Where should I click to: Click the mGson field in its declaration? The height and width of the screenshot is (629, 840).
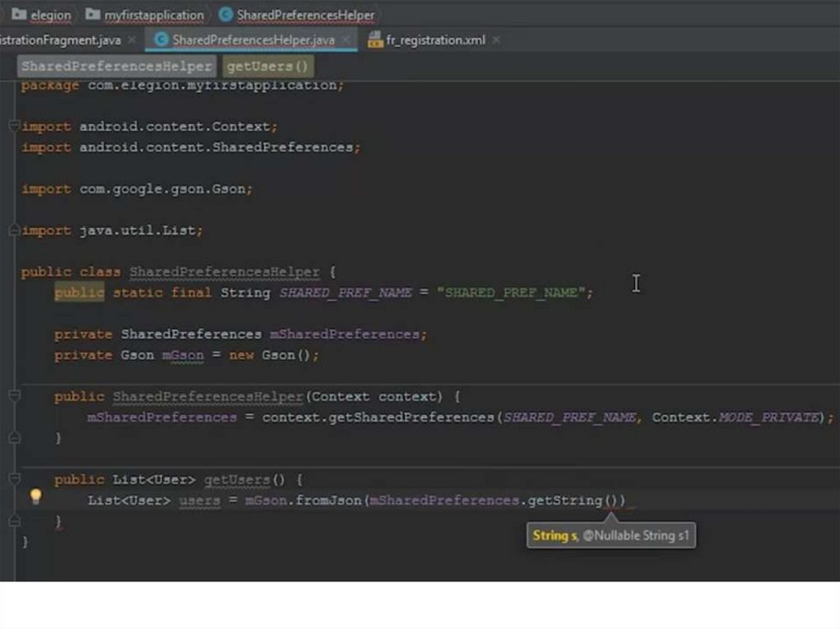tap(181, 355)
